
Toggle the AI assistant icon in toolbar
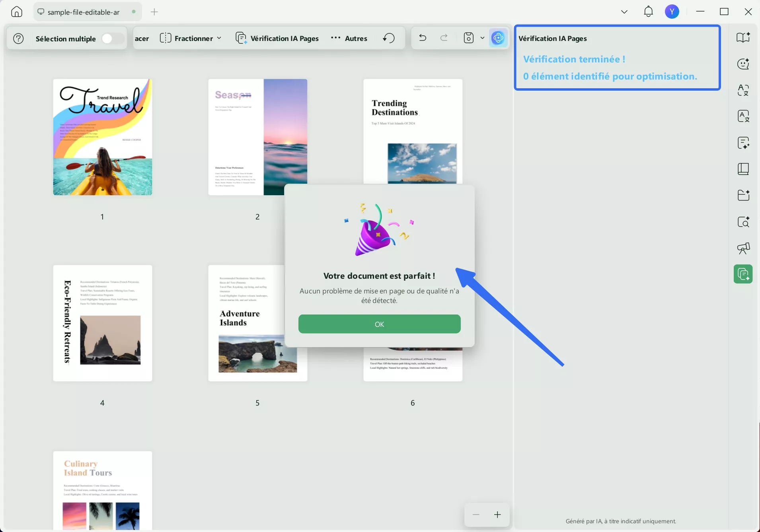coord(498,38)
